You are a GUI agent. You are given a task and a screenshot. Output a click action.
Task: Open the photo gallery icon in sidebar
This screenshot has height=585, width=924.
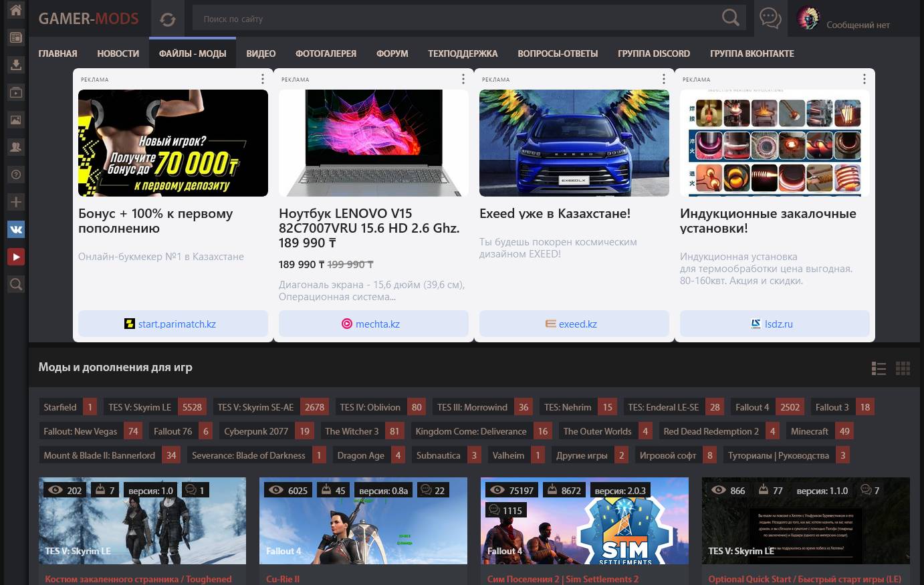(x=15, y=120)
